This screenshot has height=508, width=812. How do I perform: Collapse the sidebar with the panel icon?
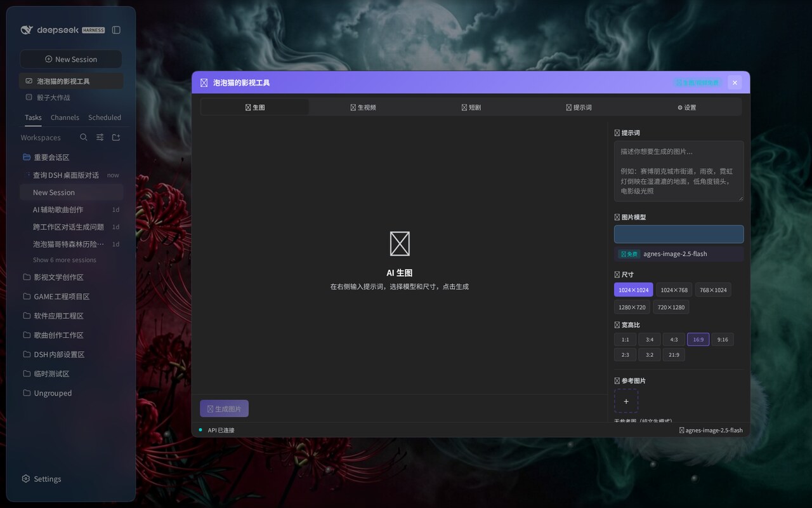116,30
